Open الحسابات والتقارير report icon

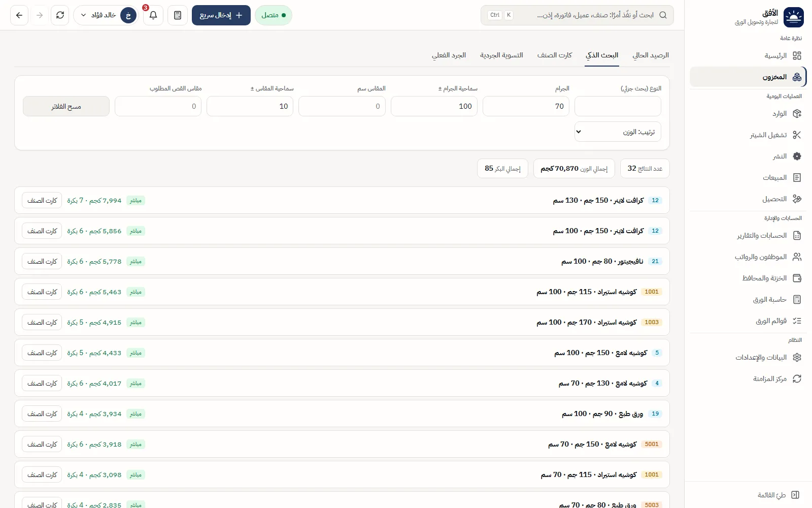[x=797, y=236]
